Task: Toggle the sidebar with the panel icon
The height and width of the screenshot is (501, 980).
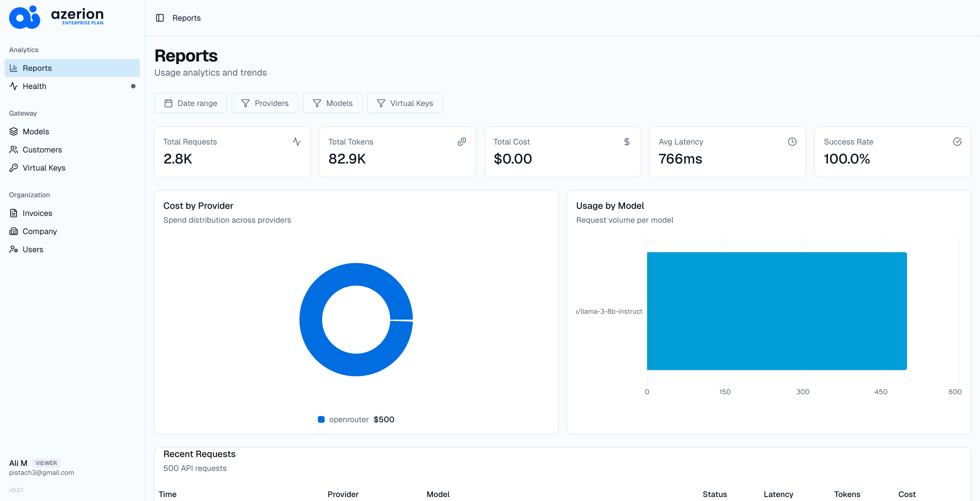Action: click(160, 18)
